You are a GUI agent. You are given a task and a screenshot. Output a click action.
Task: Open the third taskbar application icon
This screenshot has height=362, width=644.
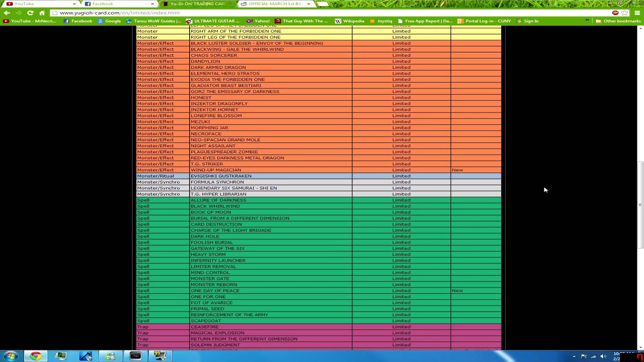[61, 356]
